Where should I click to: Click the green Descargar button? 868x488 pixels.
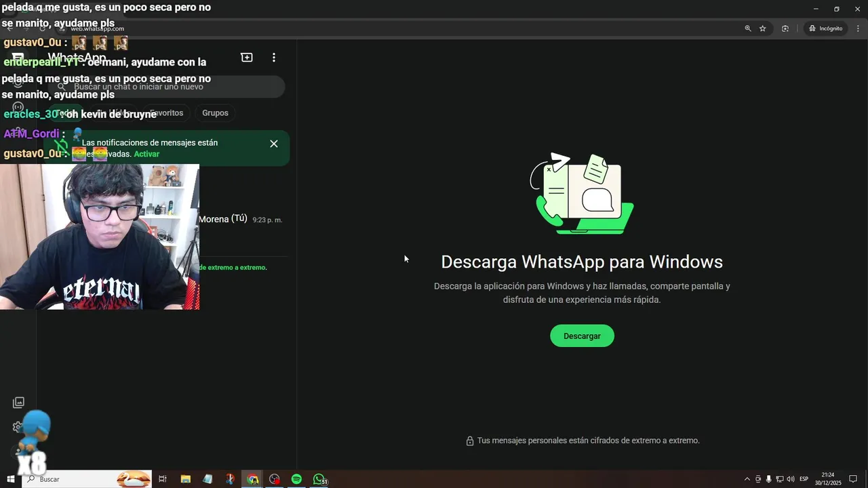(x=582, y=336)
